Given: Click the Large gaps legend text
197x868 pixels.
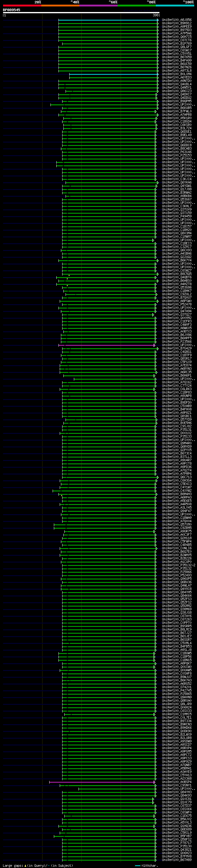Looking at the screenshot, I should coord(38,865).
